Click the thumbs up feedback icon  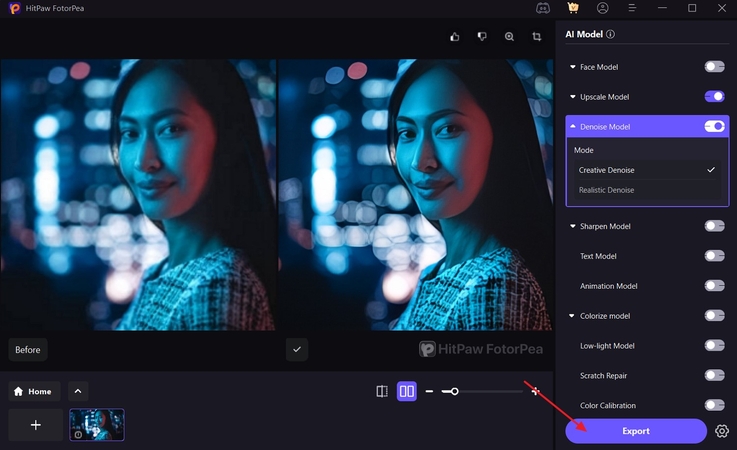(455, 37)
